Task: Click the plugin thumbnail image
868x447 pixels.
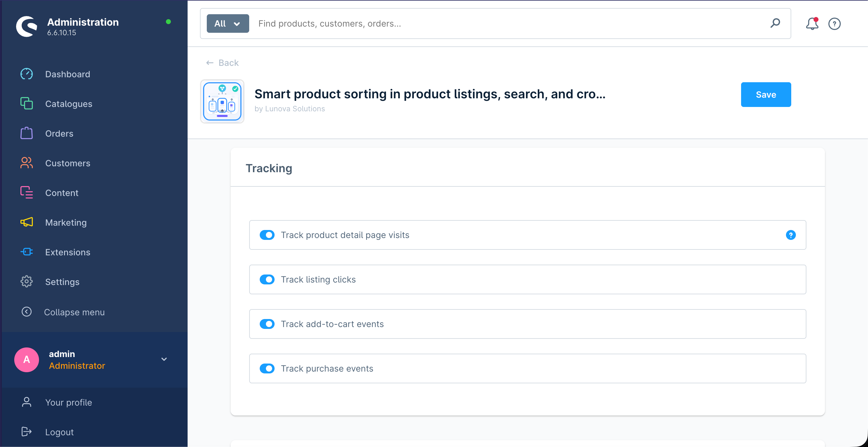Action: point(222,101)
